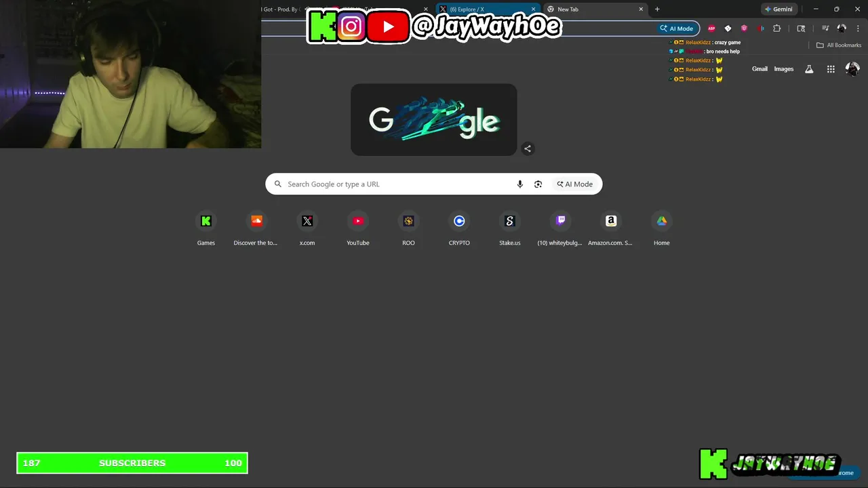Image resolution: width=868 pixels, height=488 pixels.
Task: Open the Images link
Action: tap(784, 69)
